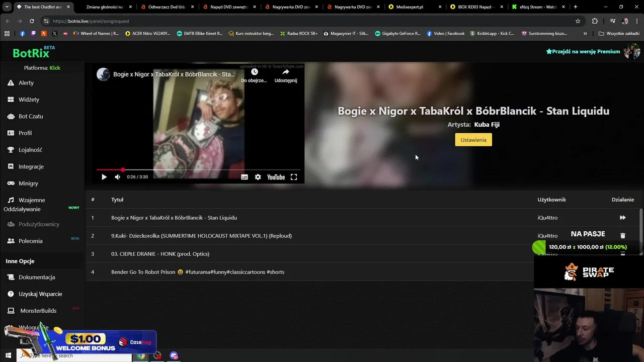The width and height of the screenshot is (644, 362).
Task: Mute the YouTube player volume
Action: click(x=117, y=177)
